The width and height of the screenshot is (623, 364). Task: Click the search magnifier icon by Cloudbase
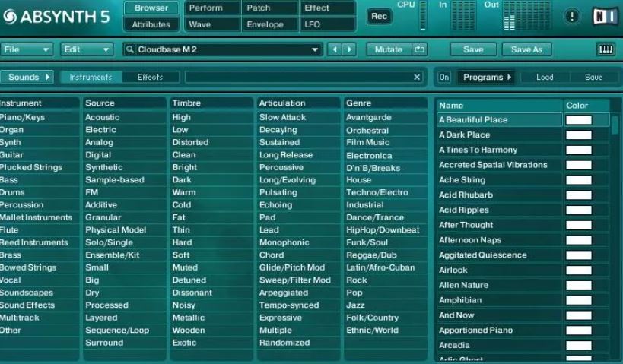click(129, 49)
